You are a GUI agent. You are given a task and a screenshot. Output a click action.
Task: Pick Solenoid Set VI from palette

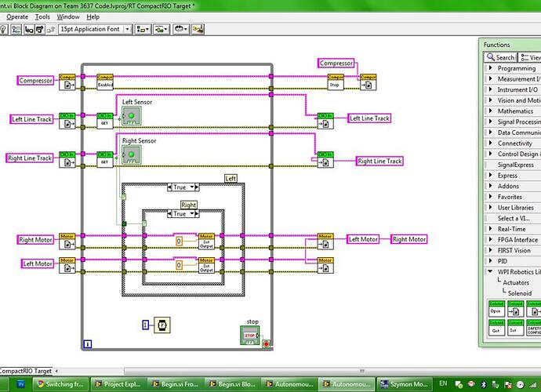515,328
